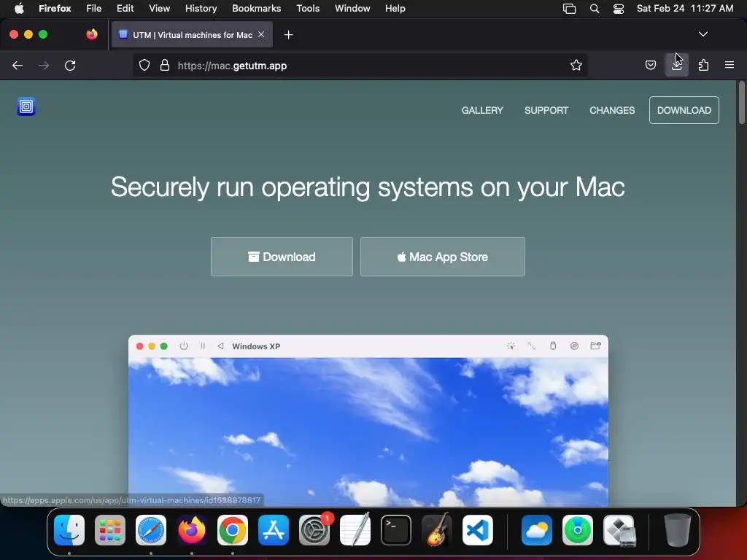Open Safari from the Dock
The height and width of the screenshot is (560, 747).
(x=151, y=530)
